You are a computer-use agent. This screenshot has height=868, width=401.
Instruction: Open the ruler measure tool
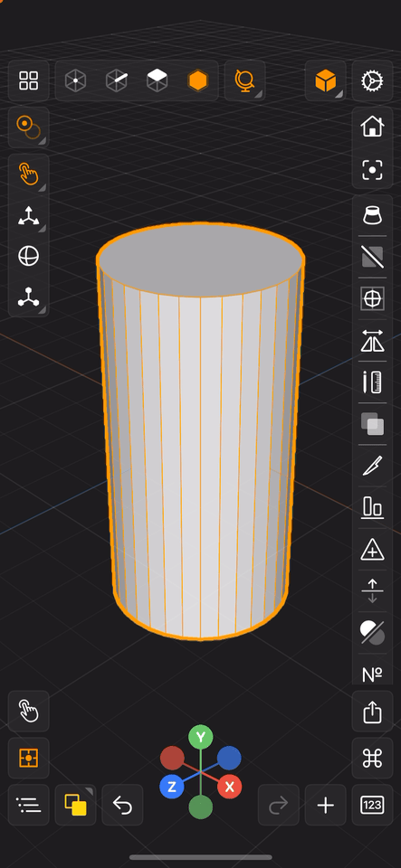pos(372,382)
